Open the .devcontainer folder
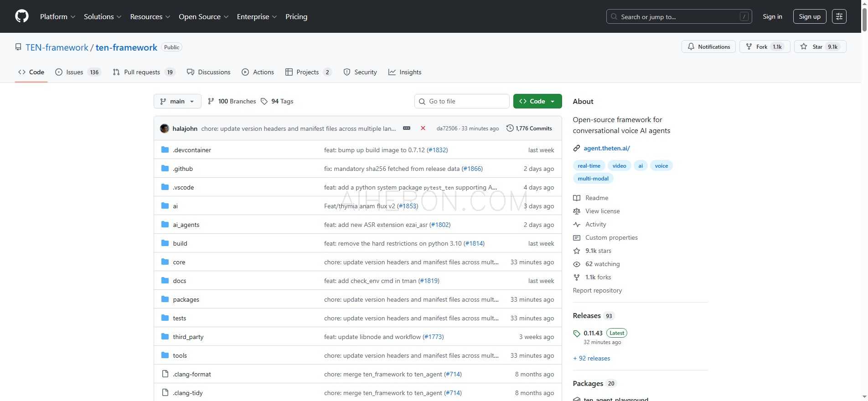Image resolution: width=868 pixels, height=401 pixels. pyautogui.click(x=192, y=150)
